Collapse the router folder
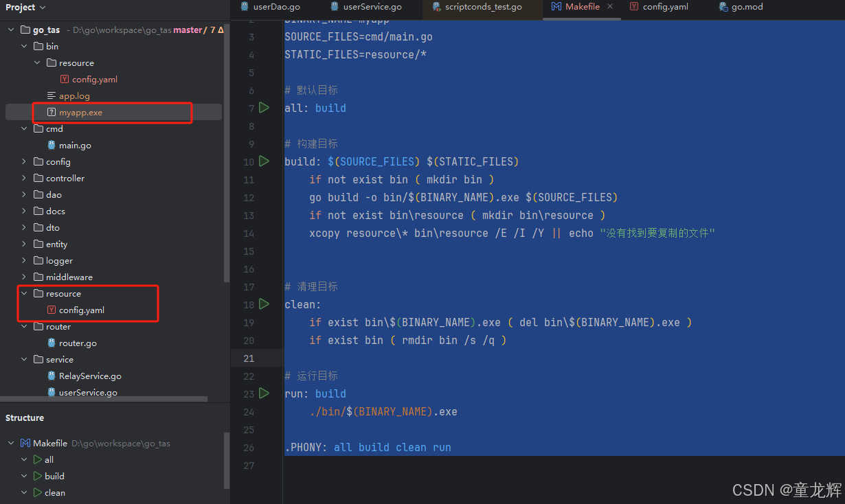This screenshot has width=845, height=504. point(24,327)
